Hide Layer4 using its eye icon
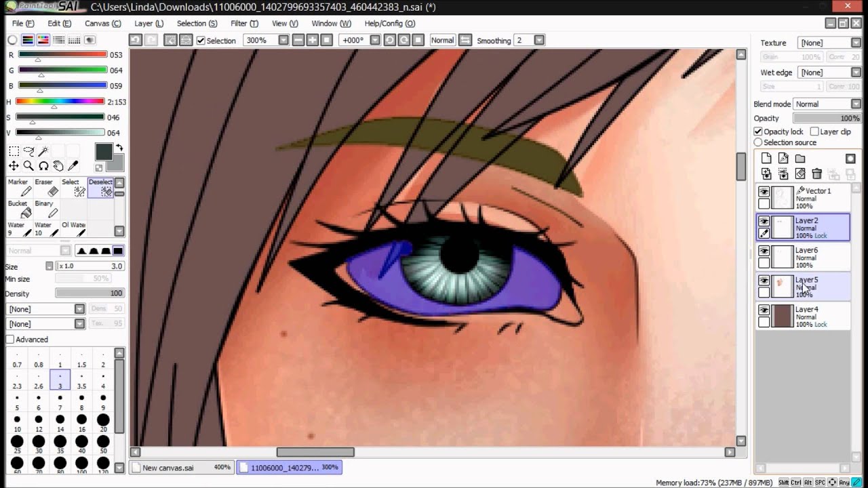The height and width of the screenshot is (488, 868). point(764,310)
